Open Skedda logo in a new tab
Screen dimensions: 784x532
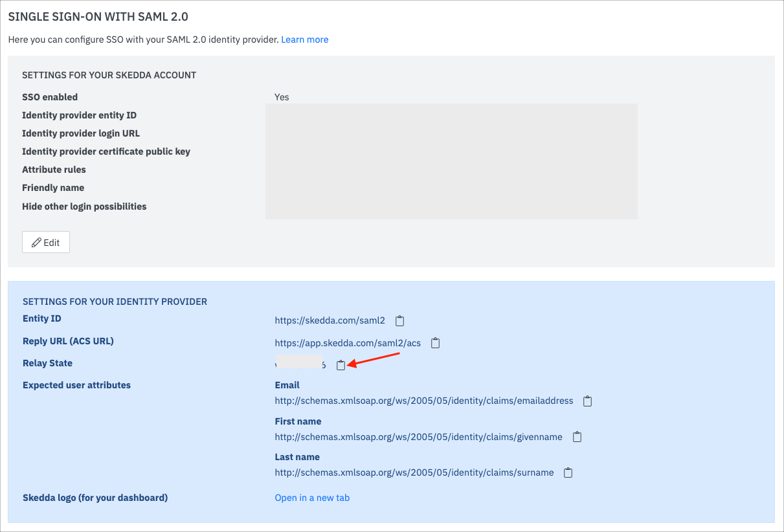(x=312, y=498)
